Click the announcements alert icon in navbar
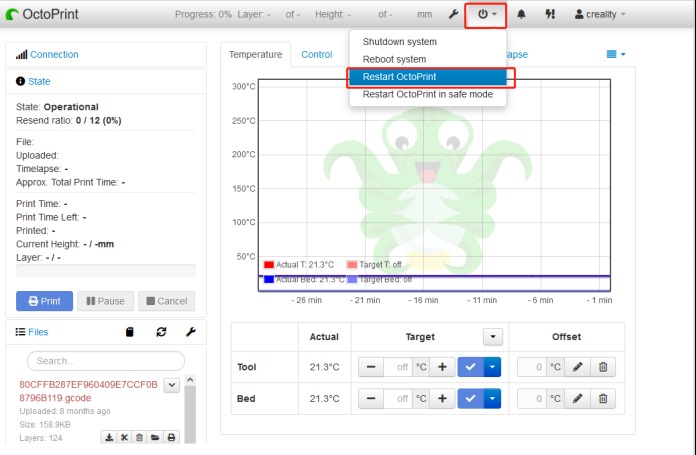This screenshot has height=455, width=696. (x=550, y=14)
